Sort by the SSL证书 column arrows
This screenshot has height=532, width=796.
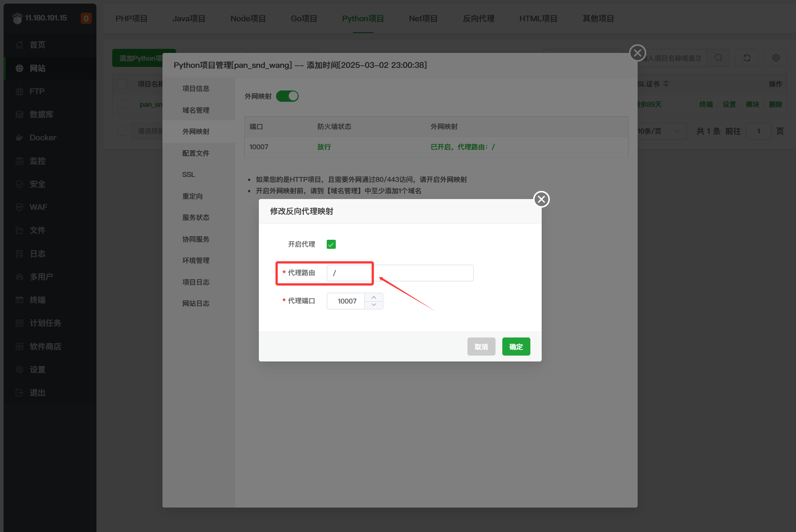(666, 84)
